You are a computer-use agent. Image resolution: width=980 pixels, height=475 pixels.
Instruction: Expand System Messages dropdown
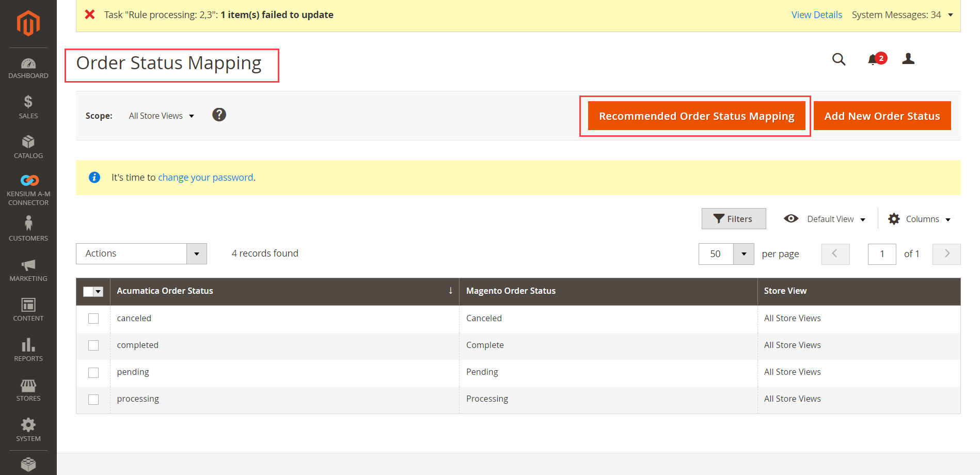pos(902,15)
